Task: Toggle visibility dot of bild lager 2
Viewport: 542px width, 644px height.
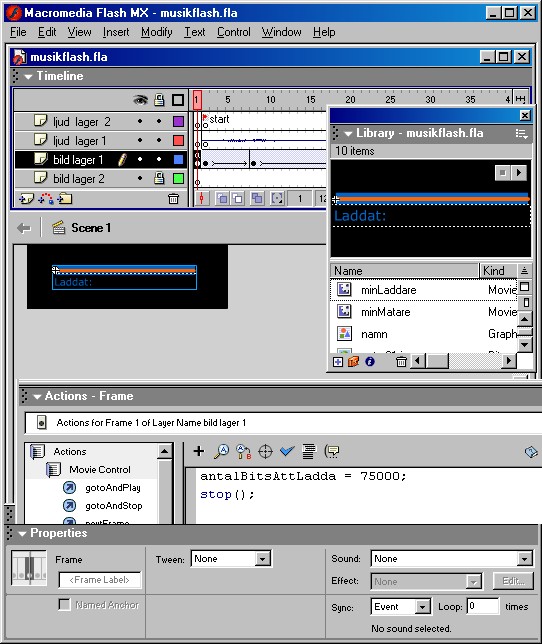Action: tap(140, 178)
